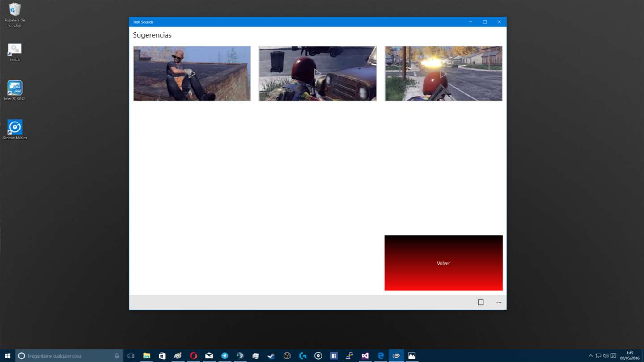Open OBS from the taskbar

[x=287, y=356]
